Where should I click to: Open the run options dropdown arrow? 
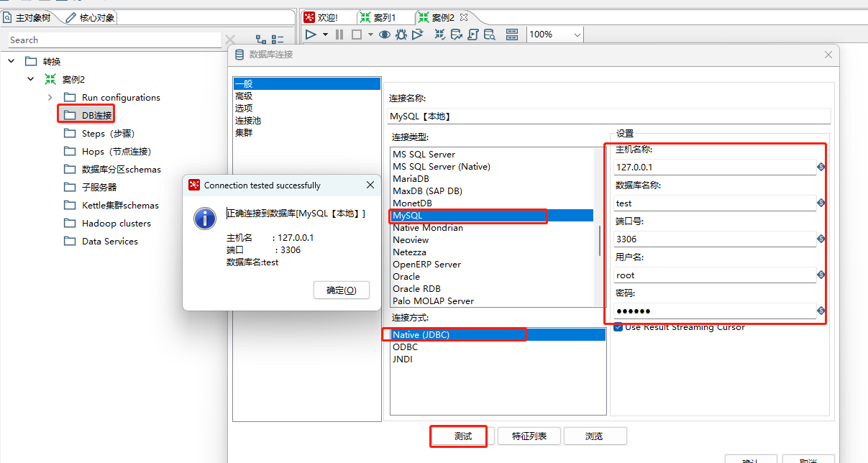pos(325,35)
